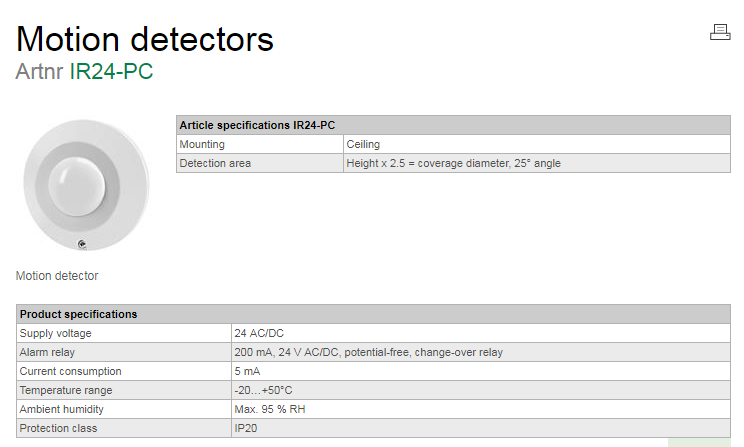Click the Motion detectors page heading
This screenshot has height=447, width=744.
[x=145, y=39]
